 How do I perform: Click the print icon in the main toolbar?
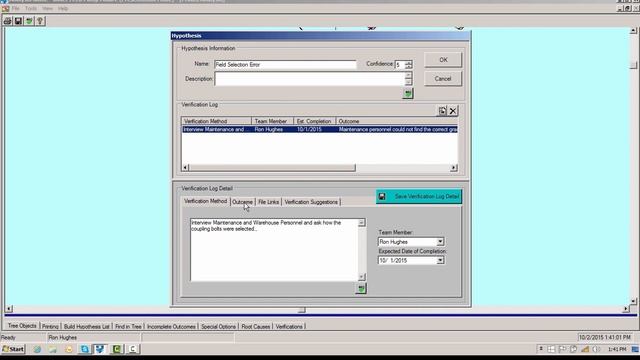pyautogui.click(x=8, y=21)
